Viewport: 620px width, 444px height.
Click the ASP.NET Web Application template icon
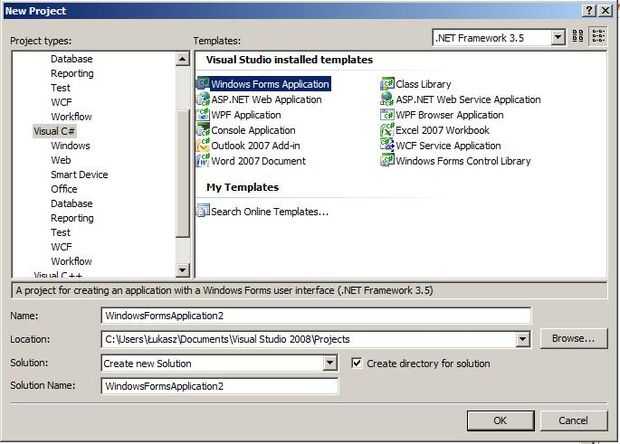[x=203, y=99]
